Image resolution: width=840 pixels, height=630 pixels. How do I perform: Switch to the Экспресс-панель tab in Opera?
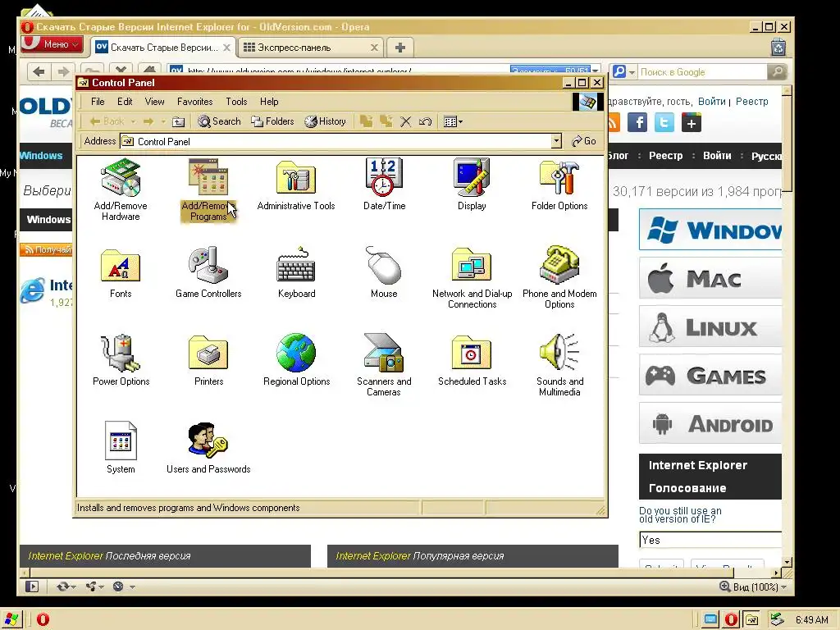tap(311, 48)
